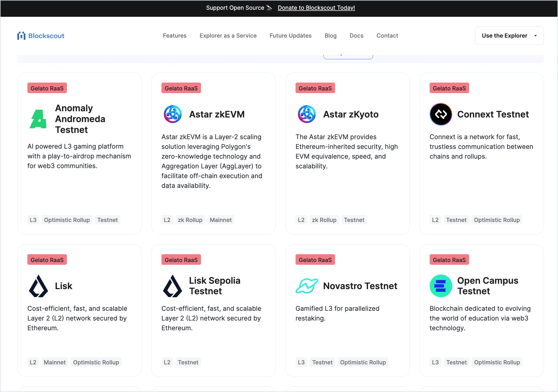
Task: Click Gelato RaaS badge on Lisk Sepolia card
Action: point(181,260)
